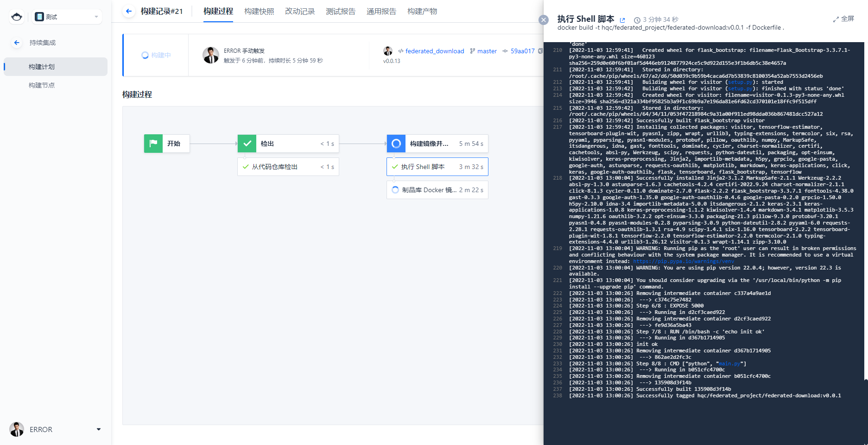This screenshot has height=445, width=868.
Task: Switch to the 测试报告 tab
Action: point(341,11)
